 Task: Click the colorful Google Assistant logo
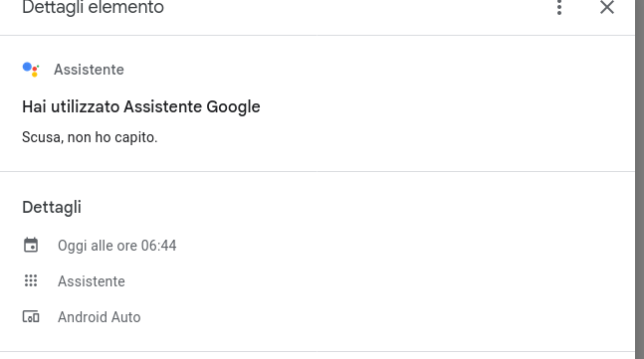pos(31,70)
